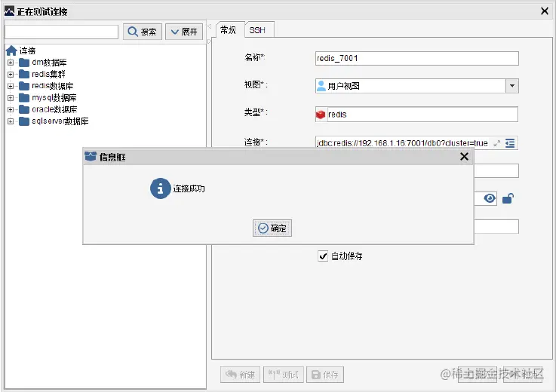Screen dimensions: 556x392
Task: Select the dm数据库 tree label
Action: 49,63
